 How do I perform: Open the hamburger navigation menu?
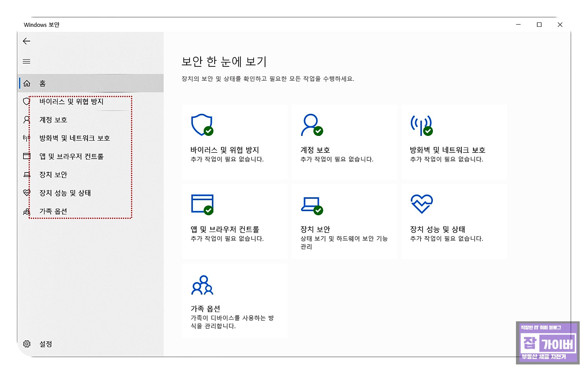tap(26, 61)
